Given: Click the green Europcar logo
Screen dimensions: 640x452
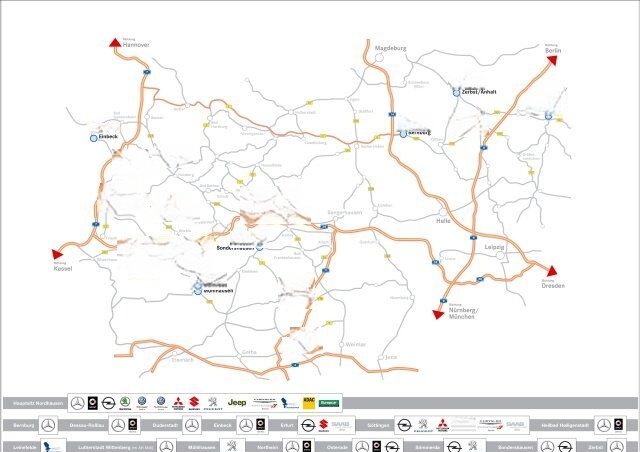Looking at the screenshot, I should [x=329, y=403].
